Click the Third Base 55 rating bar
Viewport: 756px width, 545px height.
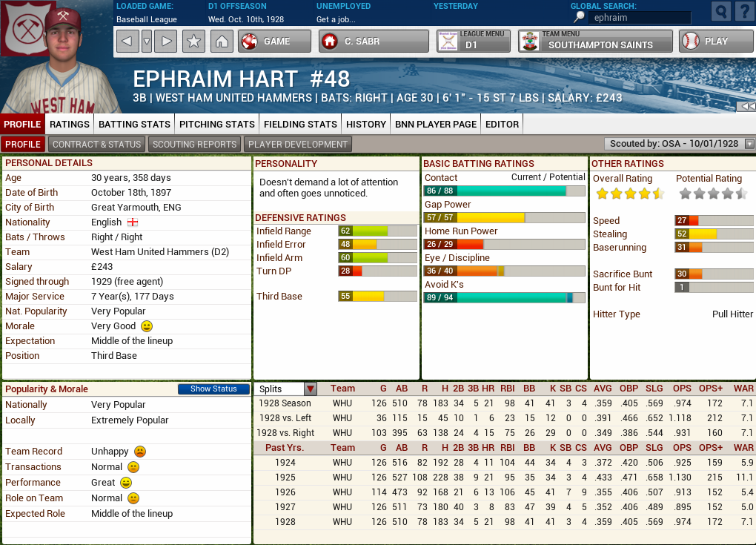click(x=377, y=296)
